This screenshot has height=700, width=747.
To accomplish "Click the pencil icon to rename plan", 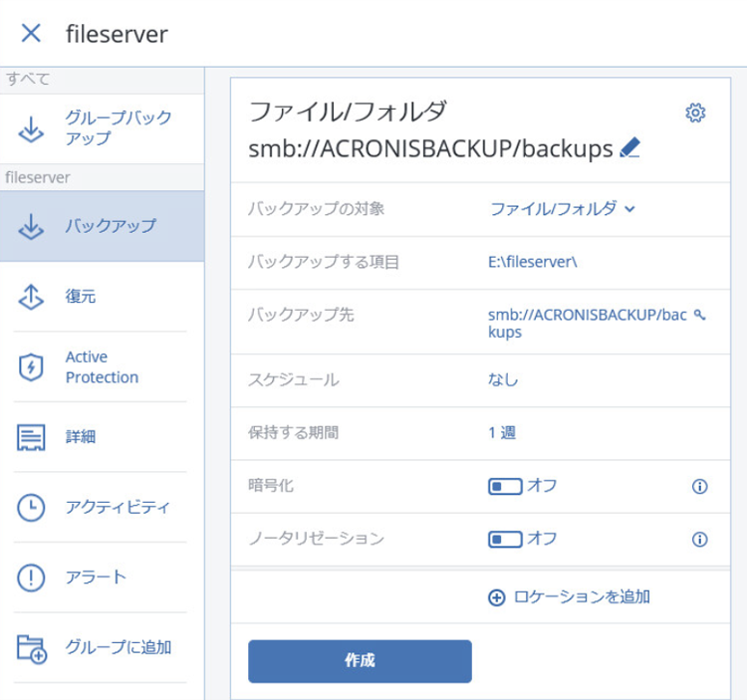I will [x=628, y=148].
